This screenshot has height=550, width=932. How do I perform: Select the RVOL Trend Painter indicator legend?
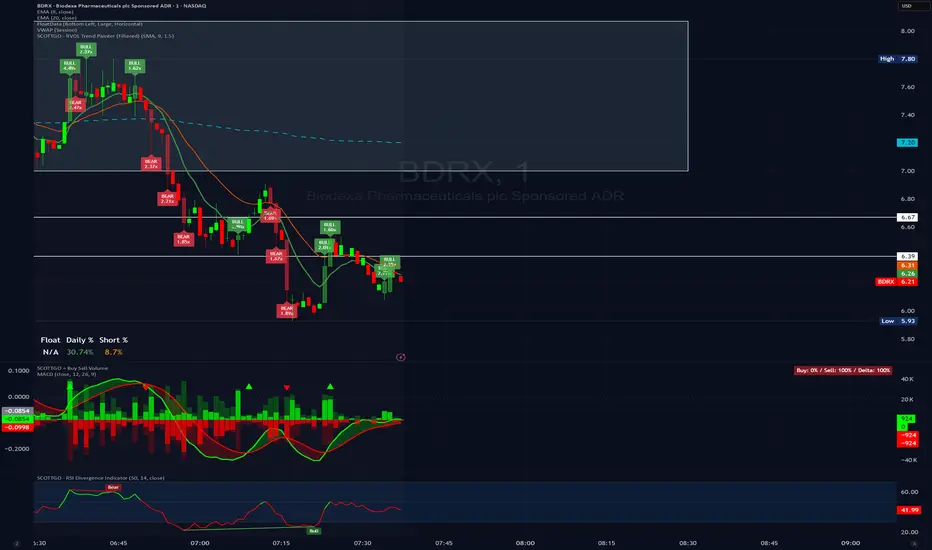tap(105, 36)
